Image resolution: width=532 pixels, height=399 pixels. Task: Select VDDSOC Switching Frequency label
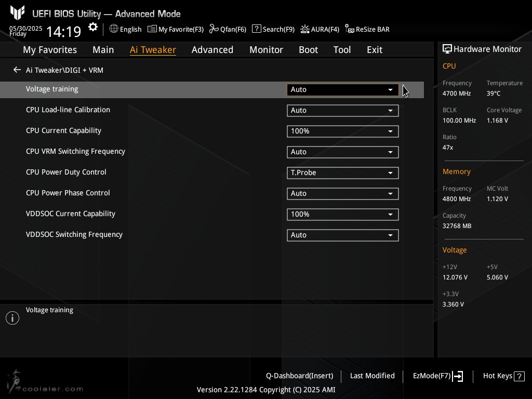click(x=74, y=234)
